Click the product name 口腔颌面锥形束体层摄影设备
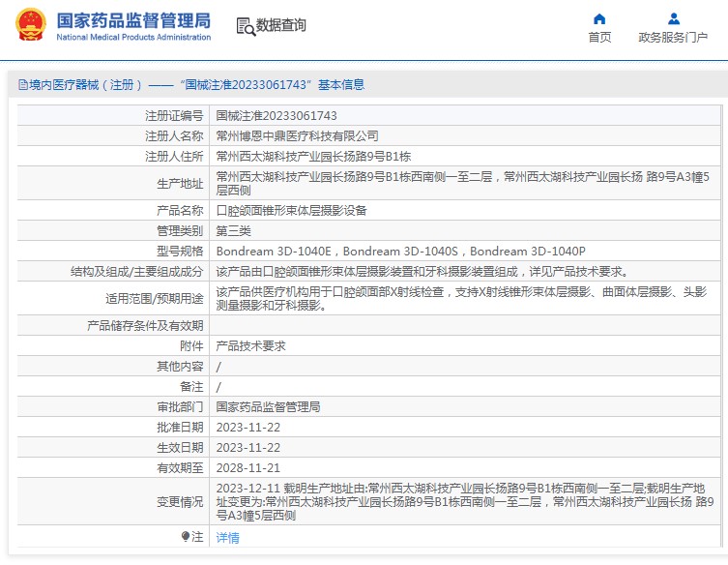 pos(291,210)
